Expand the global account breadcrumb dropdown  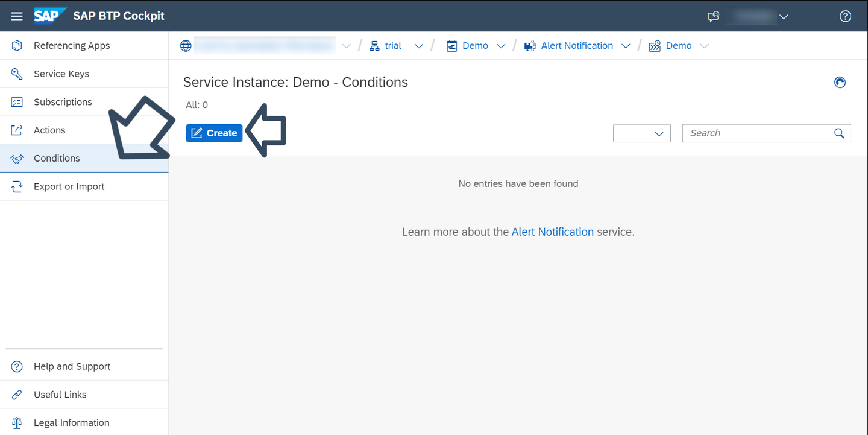click(x=346, y=46)
